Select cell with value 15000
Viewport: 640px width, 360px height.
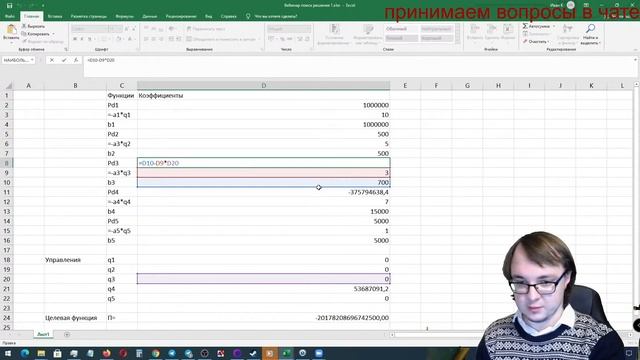(264, 211)
